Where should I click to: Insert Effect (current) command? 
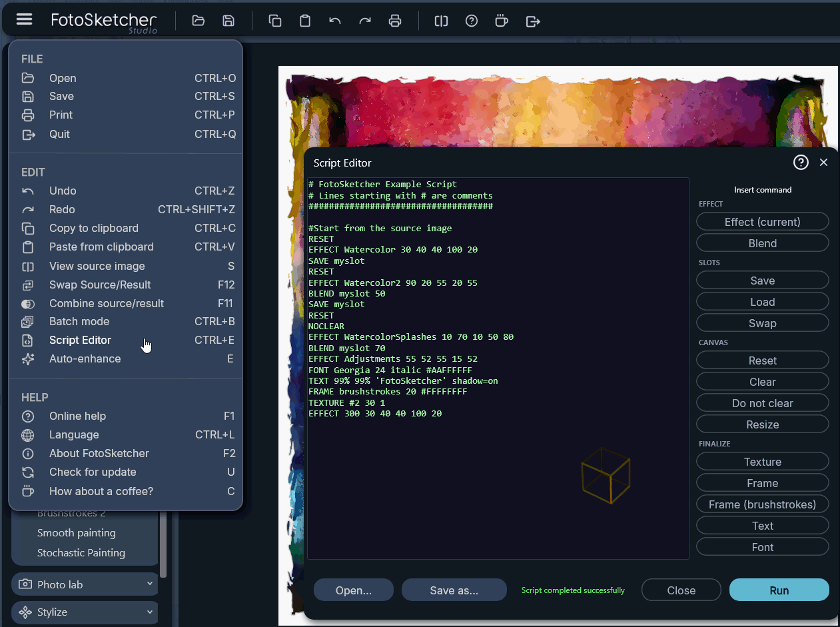point(762,222)
